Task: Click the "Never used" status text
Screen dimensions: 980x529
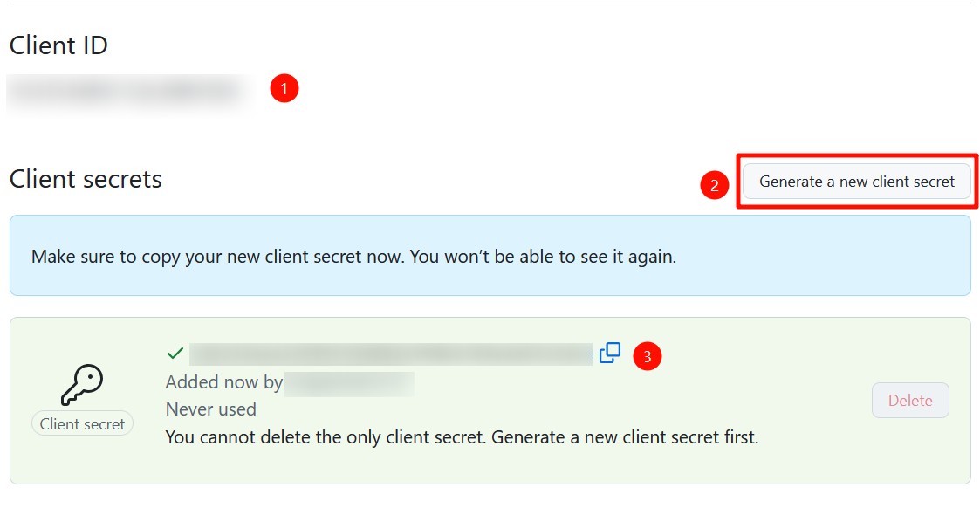Action: click(211, 409)
